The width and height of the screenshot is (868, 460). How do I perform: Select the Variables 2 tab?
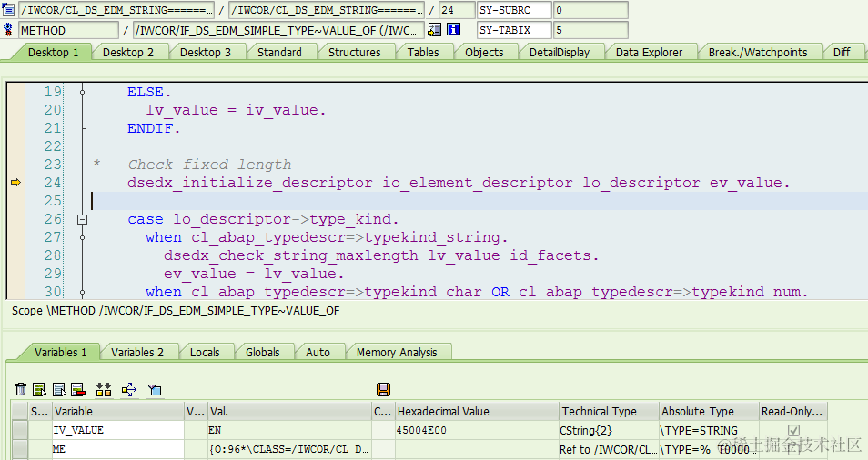(x=137, y=352)
